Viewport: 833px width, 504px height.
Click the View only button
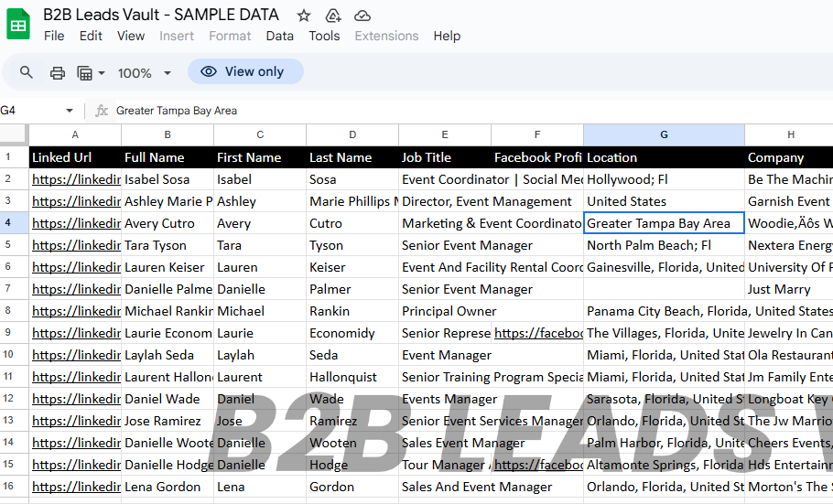click(x=244, y=71)
